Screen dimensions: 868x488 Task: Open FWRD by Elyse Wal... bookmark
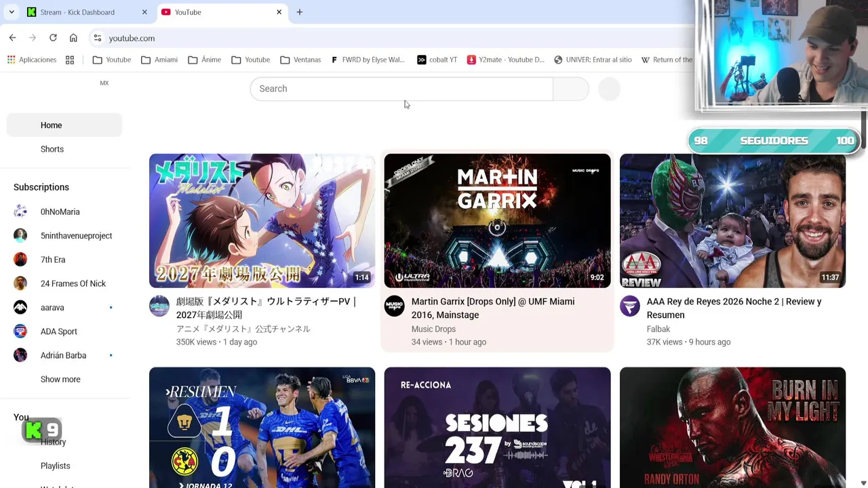(367, 60)
